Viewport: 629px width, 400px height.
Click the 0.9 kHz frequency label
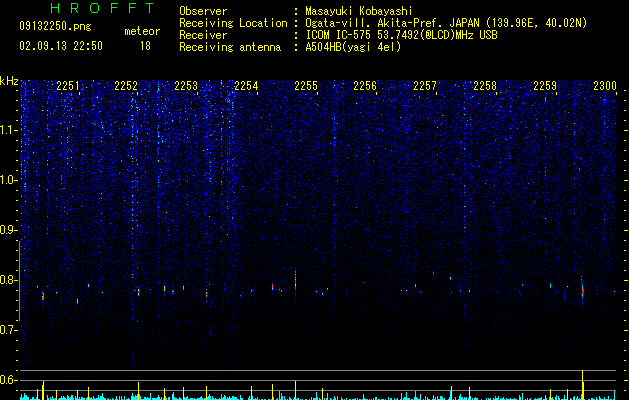[x=9, y=230]
